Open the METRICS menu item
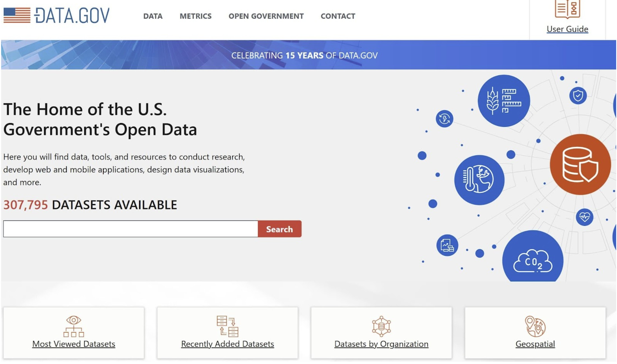This screenshot has height=364, width=617. point(195,16)
